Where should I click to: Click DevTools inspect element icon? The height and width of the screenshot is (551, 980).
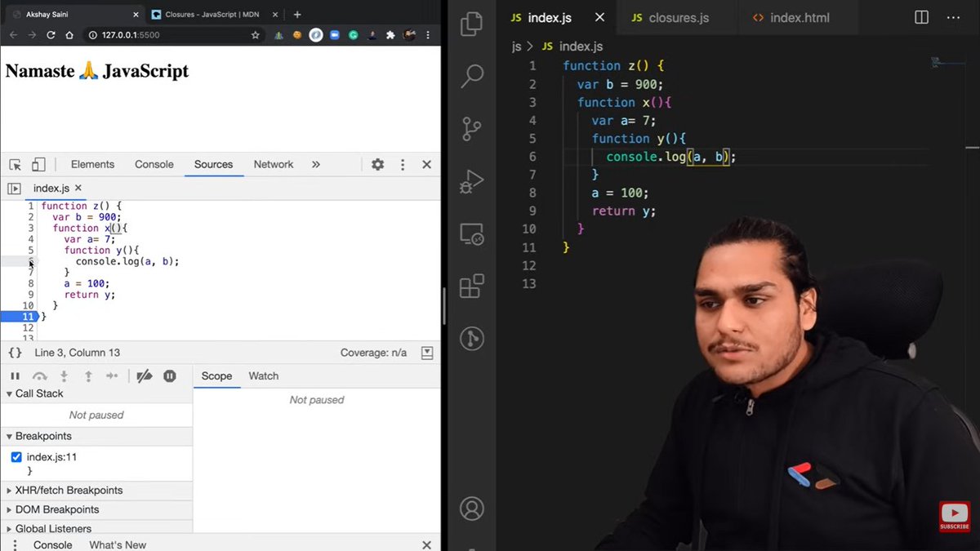[x=15, y=164]
